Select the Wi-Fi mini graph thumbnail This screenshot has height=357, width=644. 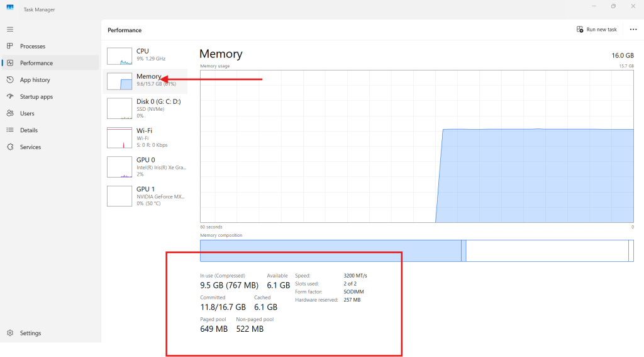tap(119, 138)
